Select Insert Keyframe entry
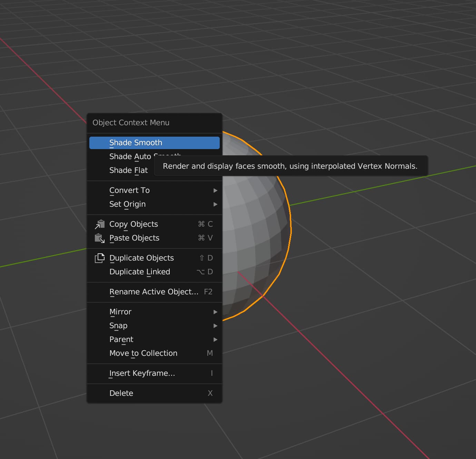The width and height of the screenshot is (476, 459). coord(154,373)
